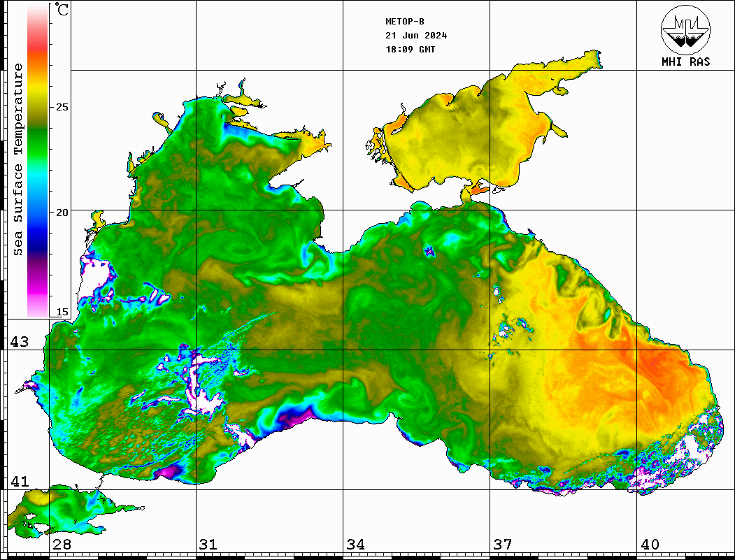Select the 'METOP-B' satellite label
This screenshot has height=560, width=735.
click(404, 22)
